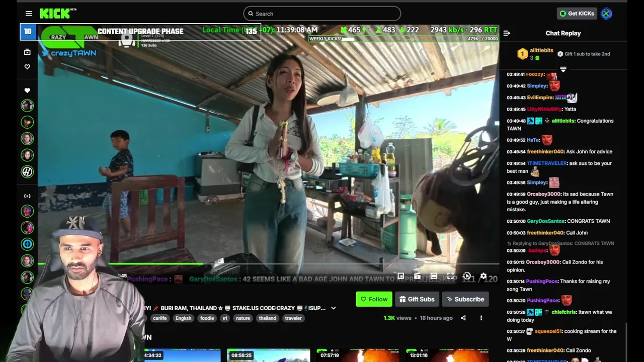
Task: Click the recommended live channels broadcast icon
Action: [27, 196]
